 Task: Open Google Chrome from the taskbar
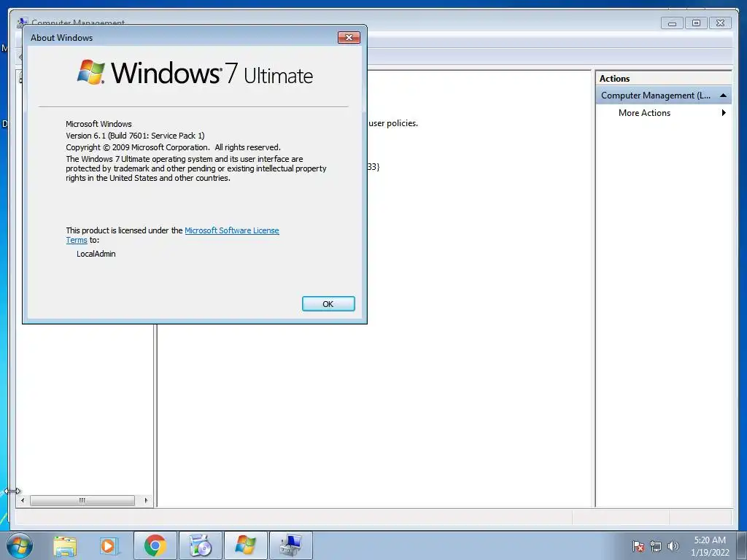[155, 545]
